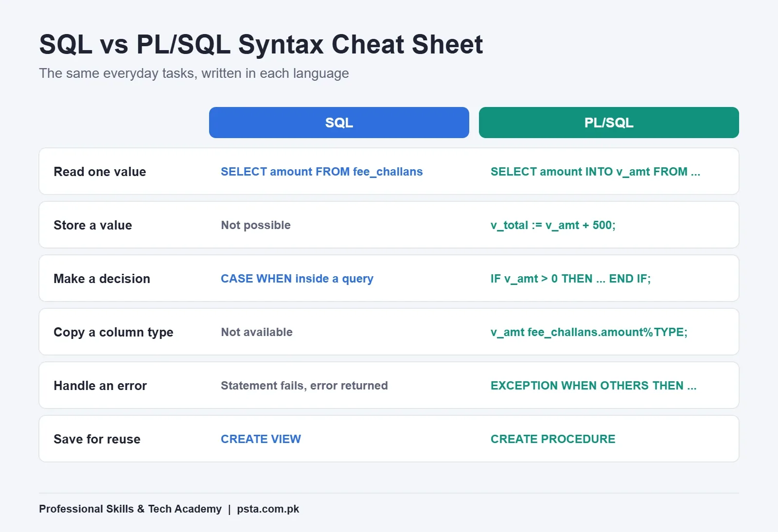Click 'CASE WHEN inside a query' text
The height and width of the screenshot is (532, 778).
[297, 279]
